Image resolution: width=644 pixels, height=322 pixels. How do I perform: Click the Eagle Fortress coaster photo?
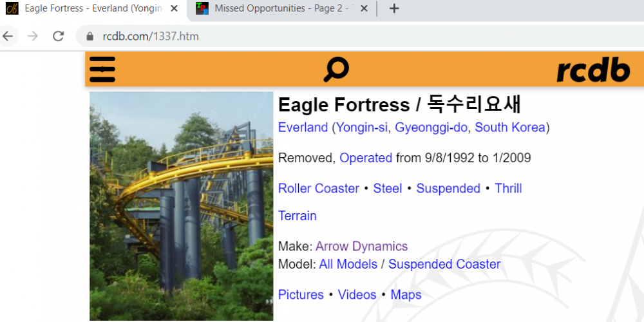(181, 206)
